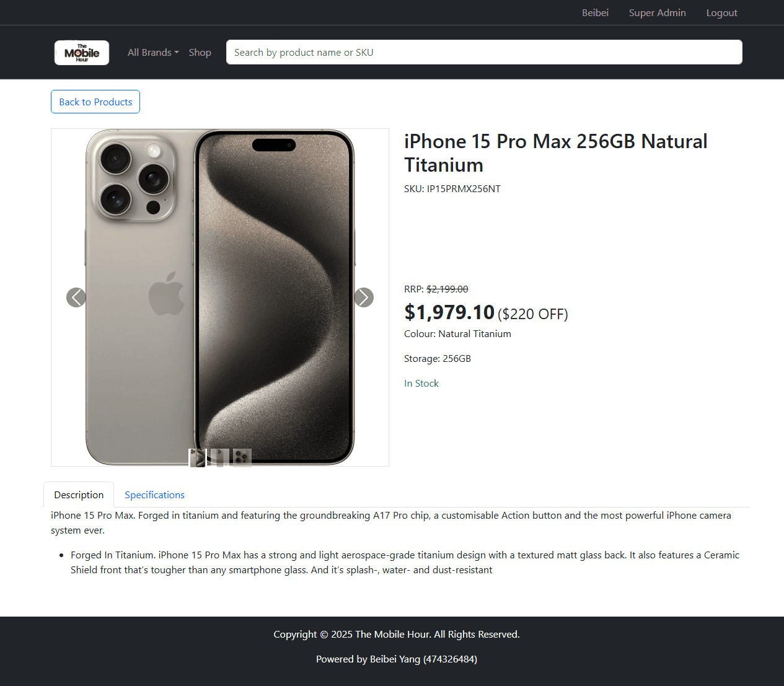Click the Back to Products button
Screen dimensions: 784x686
point(95,102)
